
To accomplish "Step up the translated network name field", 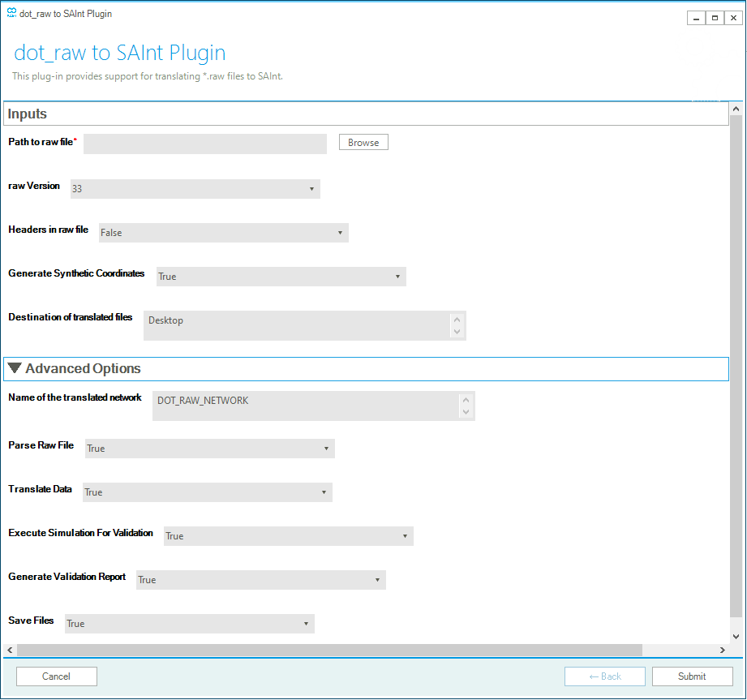I will click(x=466, y=400).
